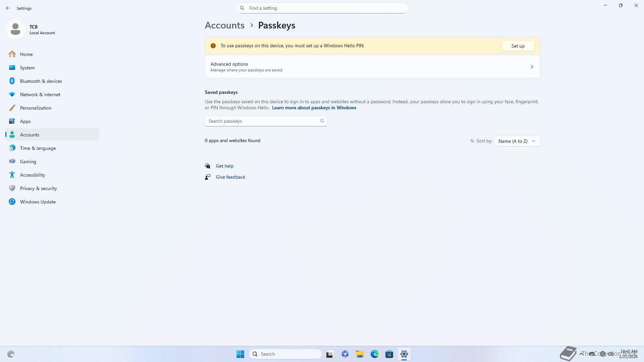644x362 pixels.
Task: Click Accounts in the breadcrumb
Action: click(224, 25)
